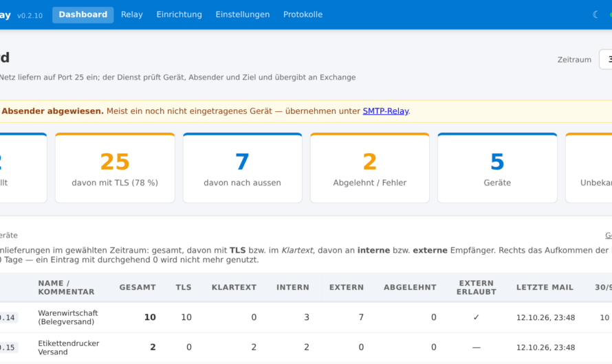
Task: Sort by INTERN column header
Action: [293, 287]
